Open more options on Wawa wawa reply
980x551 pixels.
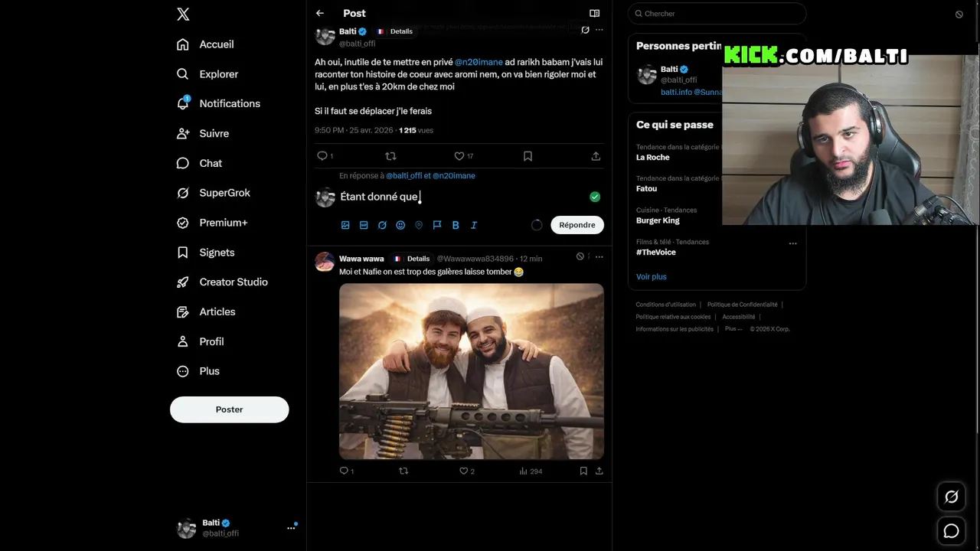599,256
